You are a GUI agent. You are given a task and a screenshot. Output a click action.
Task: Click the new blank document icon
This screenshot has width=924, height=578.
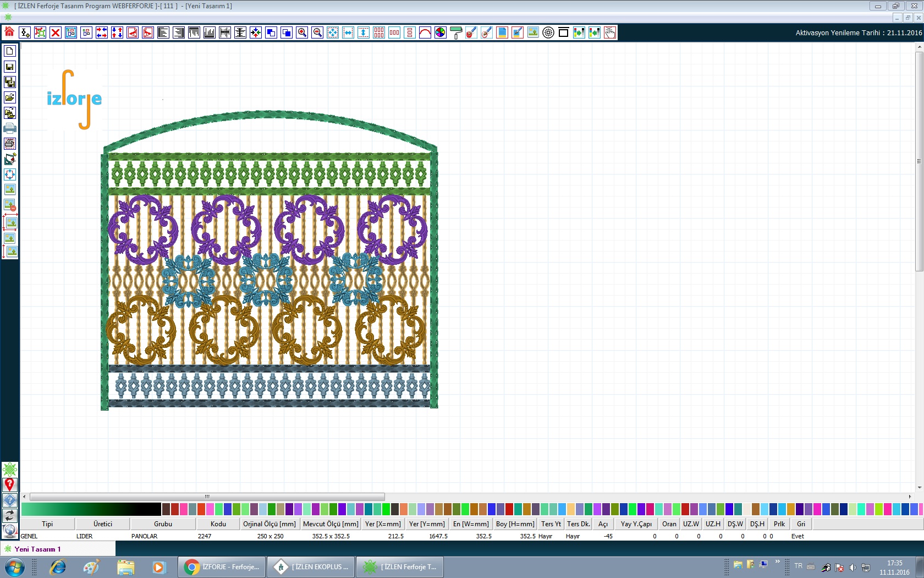(10, 51)
